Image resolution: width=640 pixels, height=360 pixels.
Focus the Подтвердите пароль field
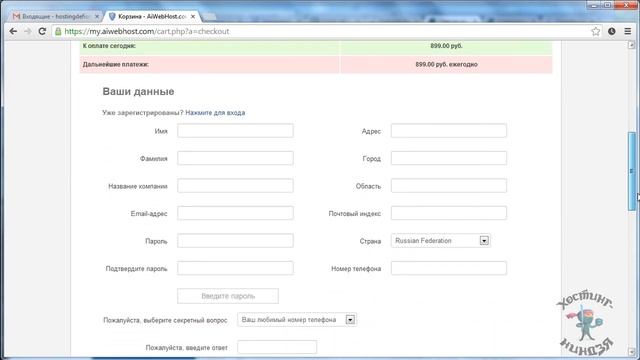pos(235,268)
